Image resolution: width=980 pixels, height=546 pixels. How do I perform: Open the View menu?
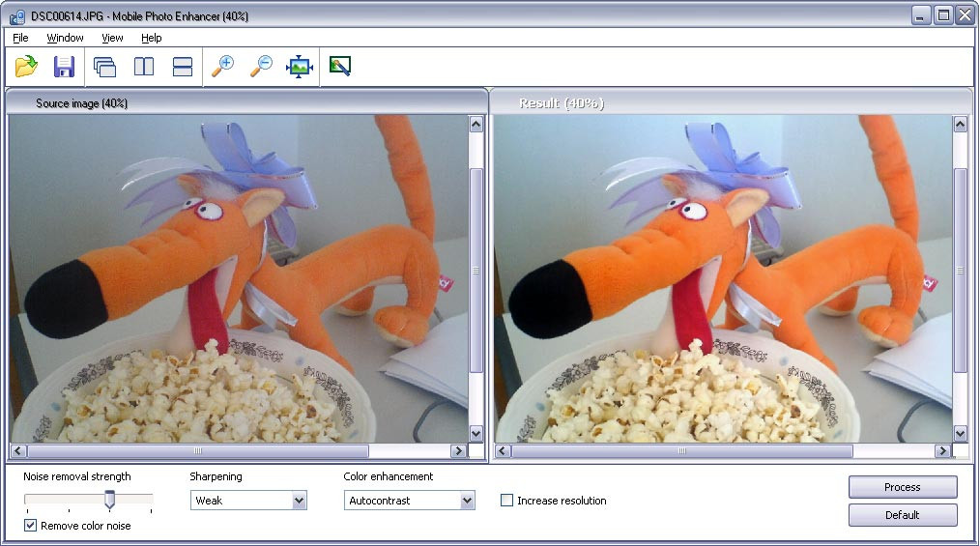(112, 38)
